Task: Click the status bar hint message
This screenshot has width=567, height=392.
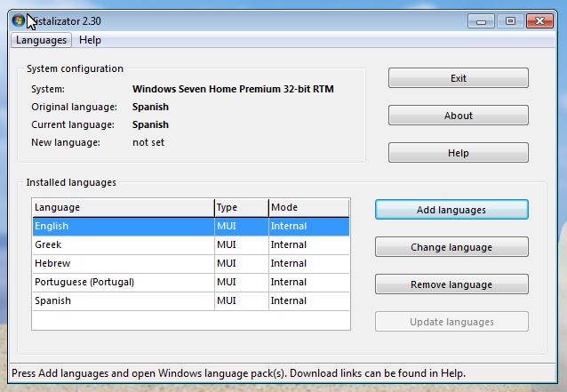Action: tap(239, 373)
